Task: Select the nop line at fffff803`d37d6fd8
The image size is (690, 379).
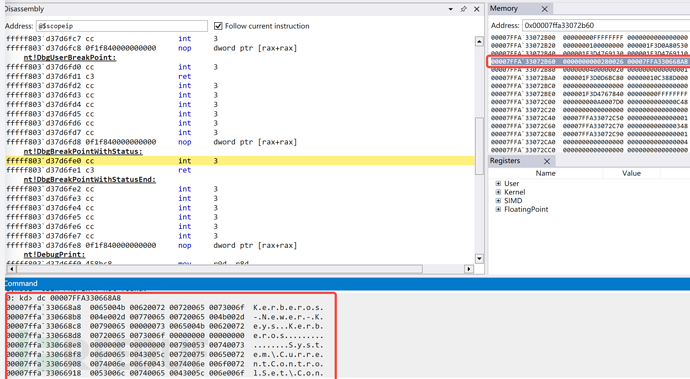Action: (240, 142)
